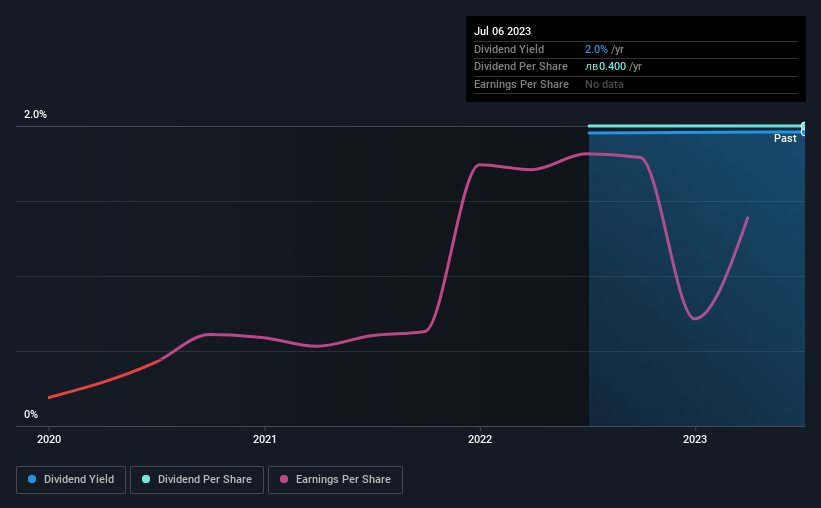Select the 2020 x-axis label
Viewport: 821px width, 508px height.
click(x=49, y=439)
